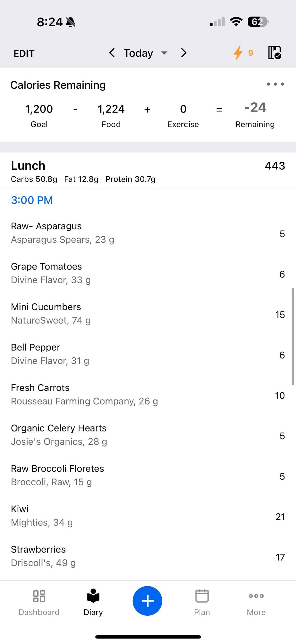Screen dimensions: 296x644
Task: Tap the EDIT button
Action: (24, 54)
